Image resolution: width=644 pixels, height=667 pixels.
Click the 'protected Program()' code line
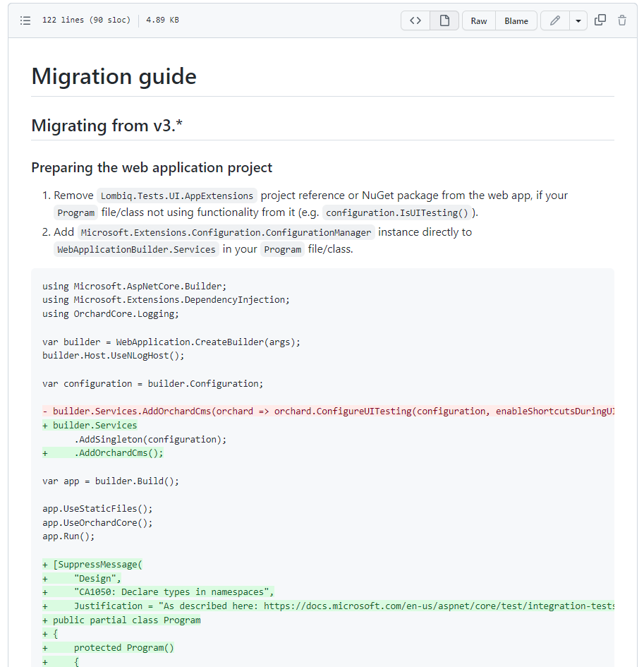[108, 648]
